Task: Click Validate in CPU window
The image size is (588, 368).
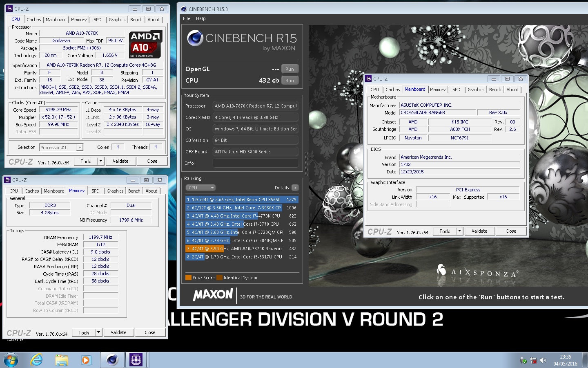Action: tap(120, 161)
